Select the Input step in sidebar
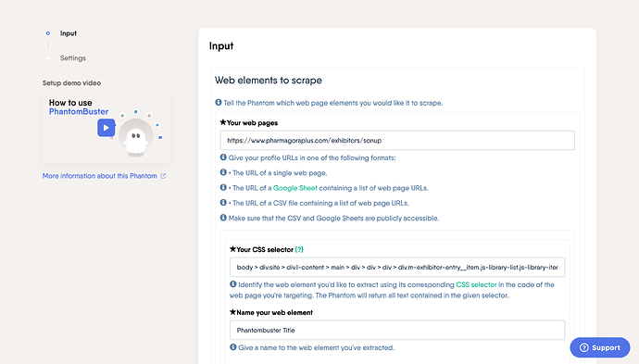Screen dimensions: 639x364 point(68,33)
